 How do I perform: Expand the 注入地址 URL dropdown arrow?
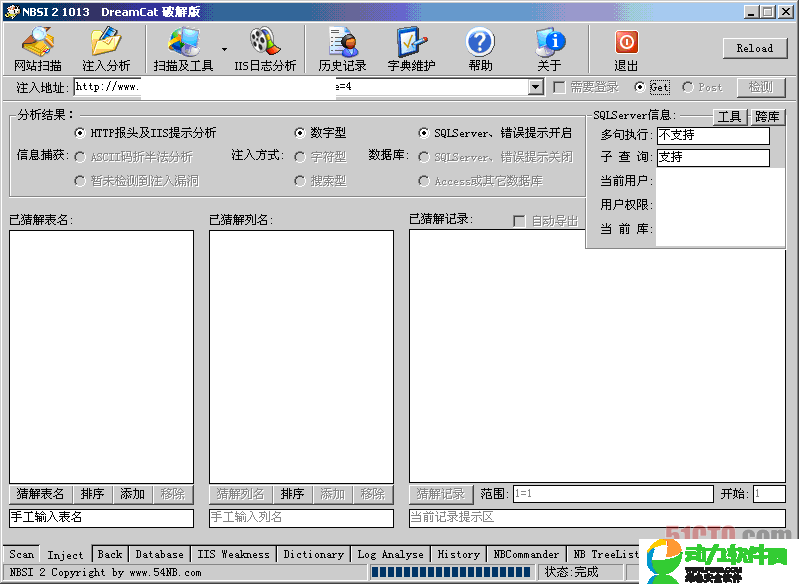coord(536,87)
